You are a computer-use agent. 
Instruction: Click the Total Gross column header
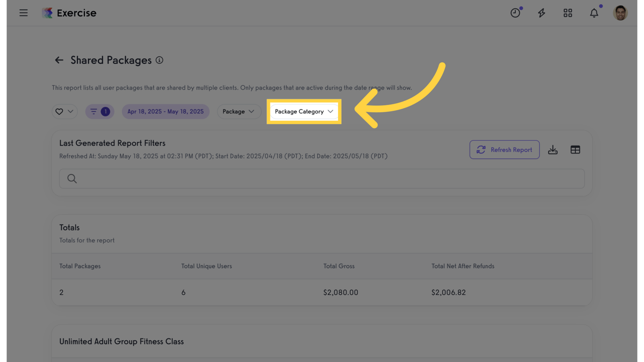(x=339, y=266)
